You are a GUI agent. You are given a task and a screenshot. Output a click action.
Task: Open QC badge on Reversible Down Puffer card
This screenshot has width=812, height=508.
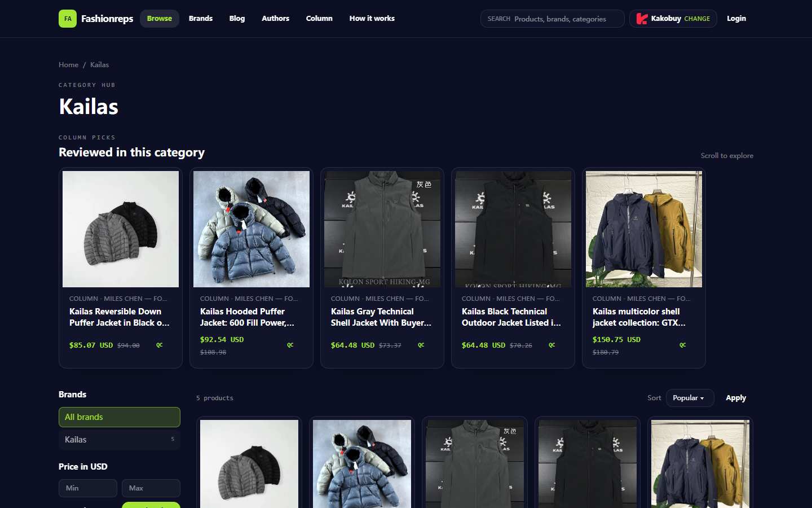160,345
